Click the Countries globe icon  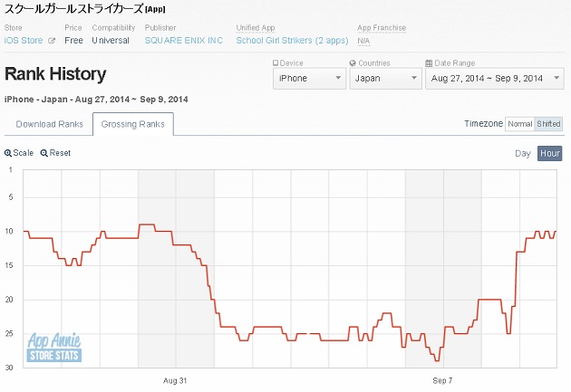pos(353,62)
